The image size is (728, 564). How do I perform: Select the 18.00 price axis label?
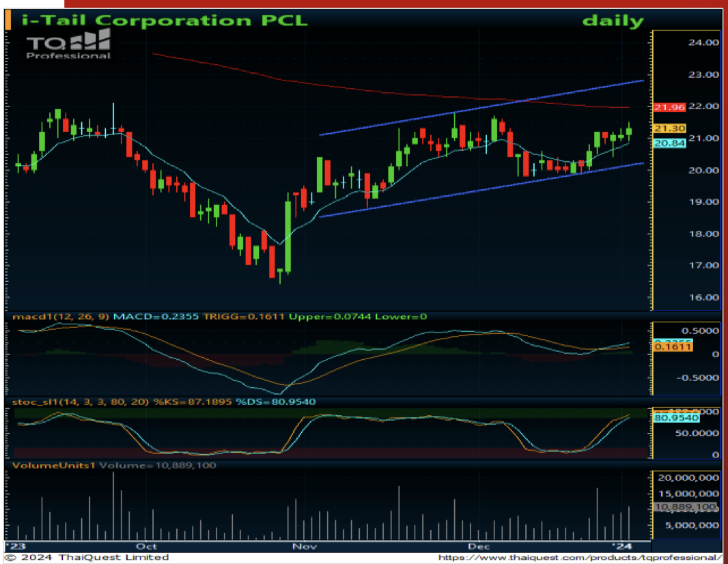click(x=703, y=234)
